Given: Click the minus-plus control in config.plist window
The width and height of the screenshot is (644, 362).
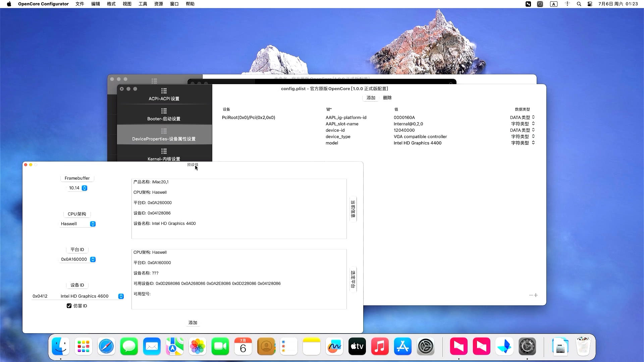Looking at the screenshot, I should coord(533,295).
